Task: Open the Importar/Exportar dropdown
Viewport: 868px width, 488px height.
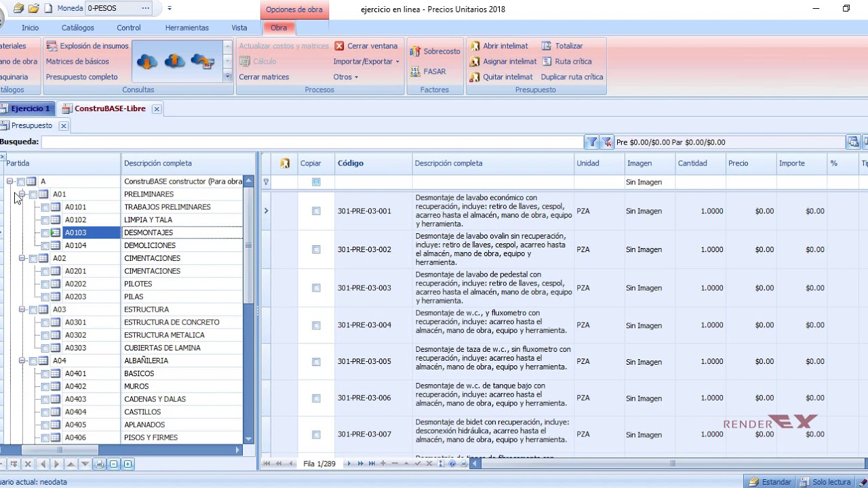Action: 366,62
